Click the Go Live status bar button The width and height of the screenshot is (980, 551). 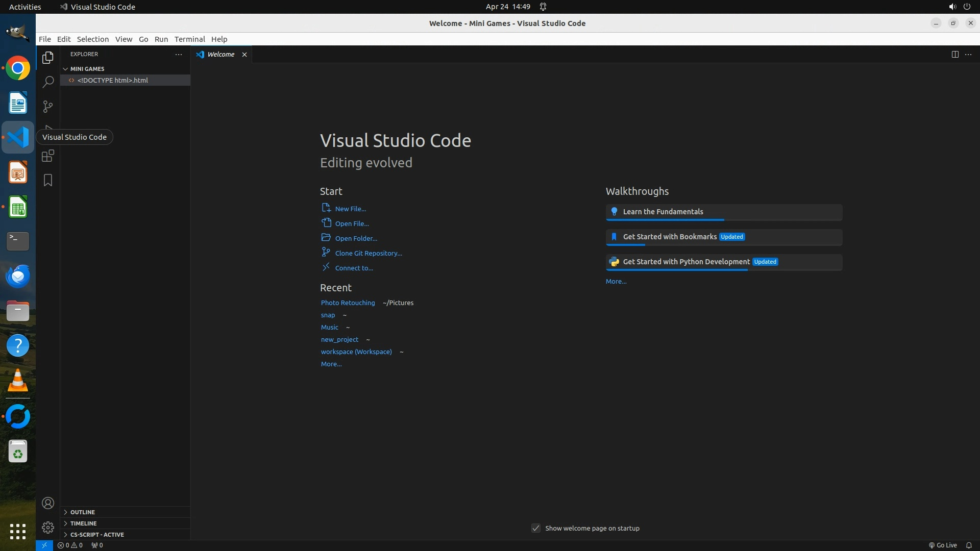tap(943, 545)
